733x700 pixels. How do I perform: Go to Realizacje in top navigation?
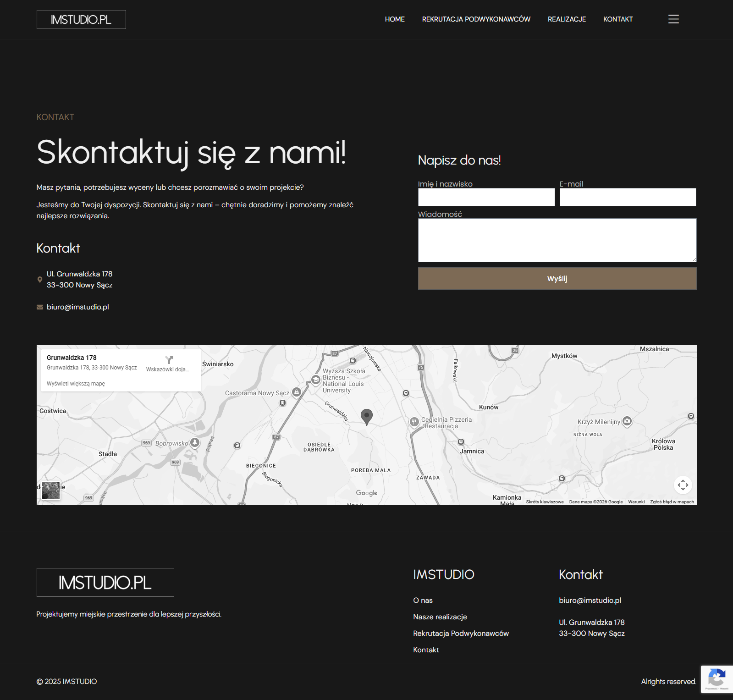pos(567,19)
